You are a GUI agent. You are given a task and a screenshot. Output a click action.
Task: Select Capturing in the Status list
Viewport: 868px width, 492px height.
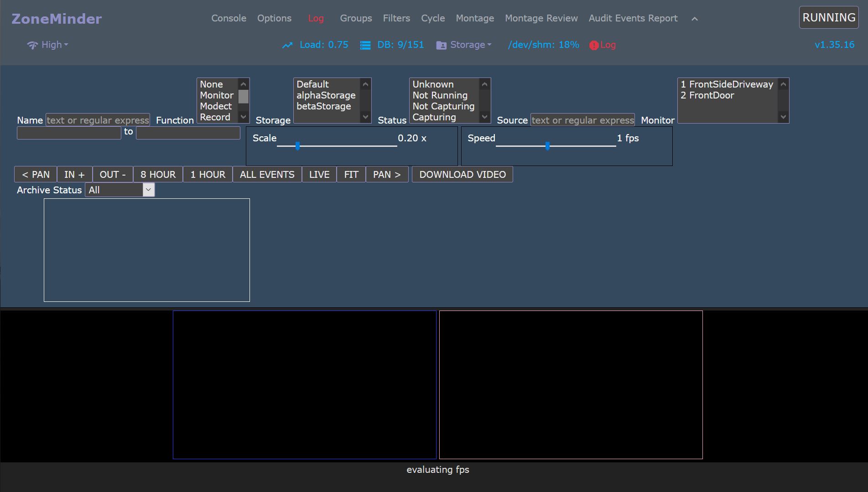click(445, 117)
